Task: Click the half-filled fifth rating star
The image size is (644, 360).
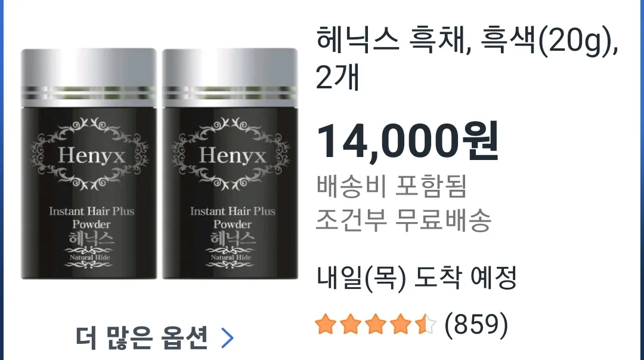Action: (x=425, y=324)
